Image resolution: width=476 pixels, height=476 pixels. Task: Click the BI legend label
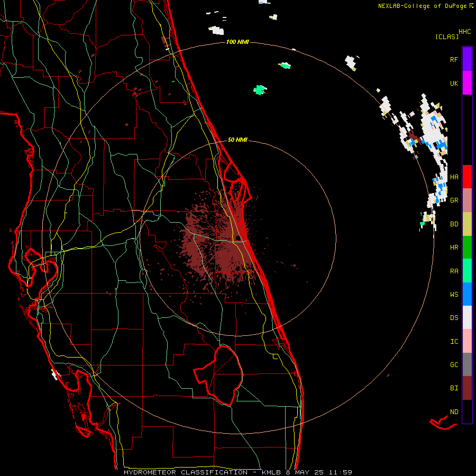pyautogui.click(x=454, y=388)
